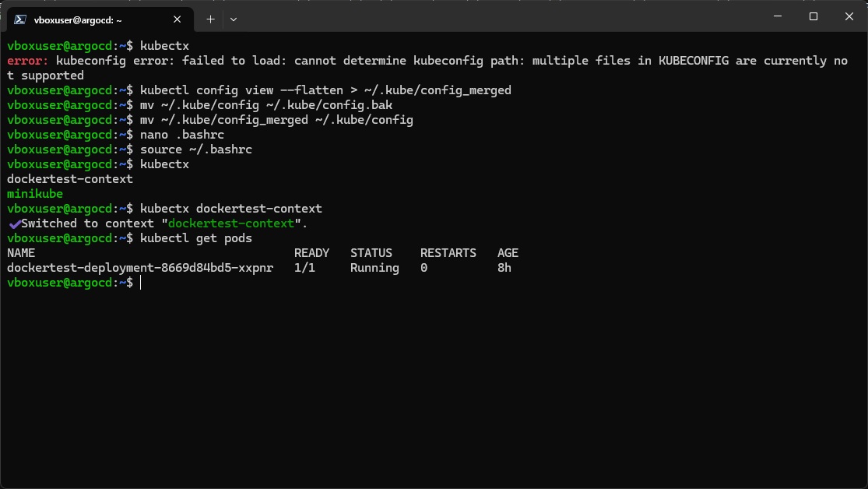The width and height of the screenshot is (868, 489).
Task: Click the AGE column header
Action: click(x=508, y=253)
